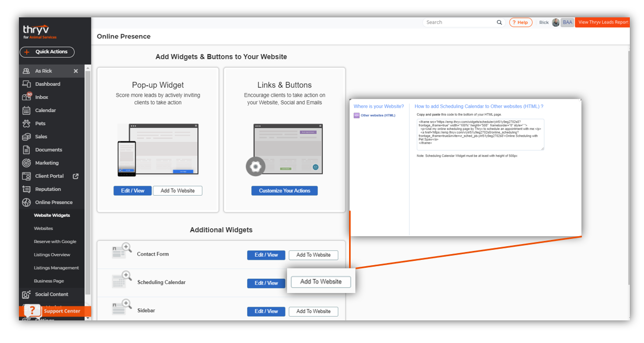644x343 pixels.
Task: Open the Inbox envelope icon
Action: pos(26,97)
